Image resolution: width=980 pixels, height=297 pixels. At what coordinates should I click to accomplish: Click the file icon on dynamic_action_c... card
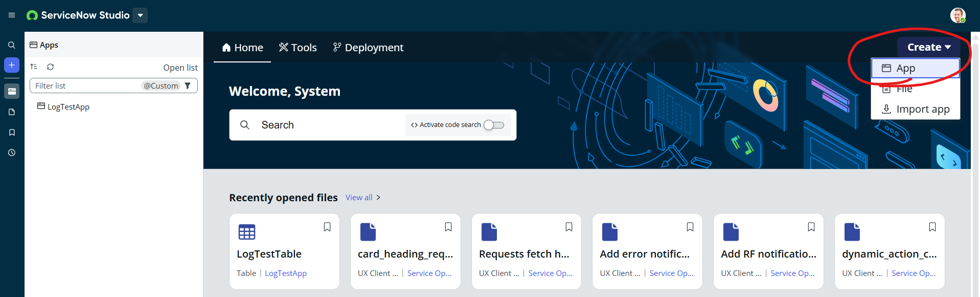click(x=852, y=232)
